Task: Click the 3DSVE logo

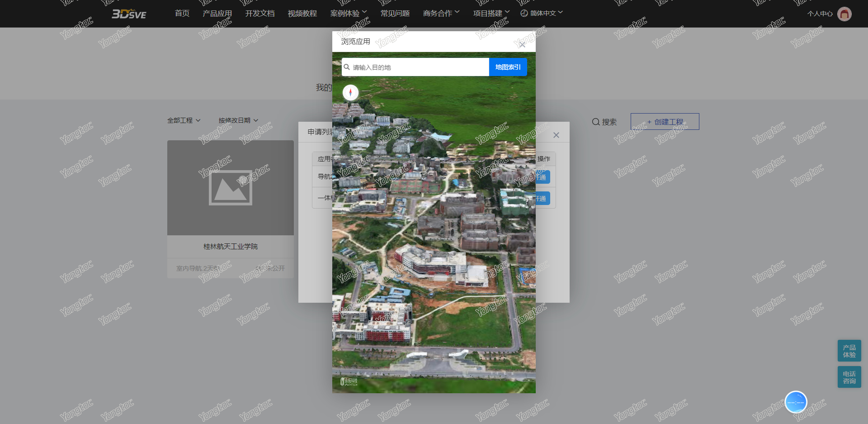Action: [x=129, y=14]
